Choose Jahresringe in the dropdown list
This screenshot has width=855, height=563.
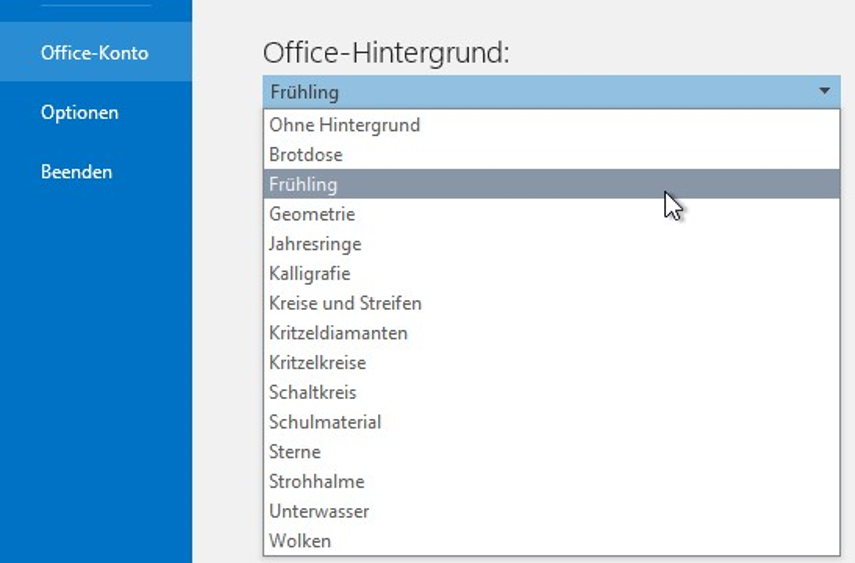[x=551, y=244]
